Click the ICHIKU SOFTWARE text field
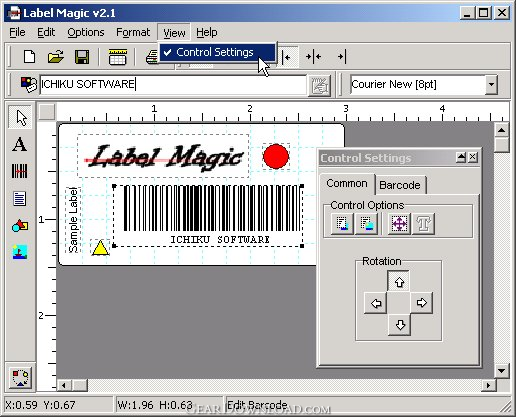This screenshot has height=417, width=516. point(173,85)
